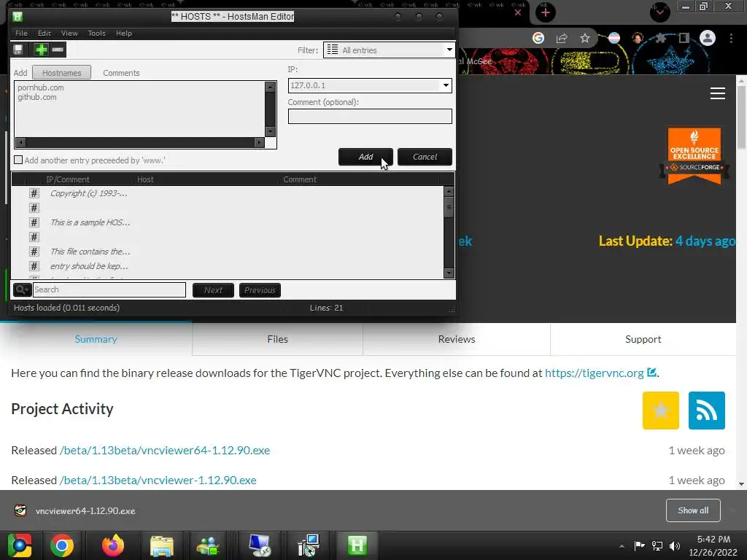Click the hosts list vertical scrollbar down arrow
This screenshot has width=747, height=560.
[x=449, y=273]
